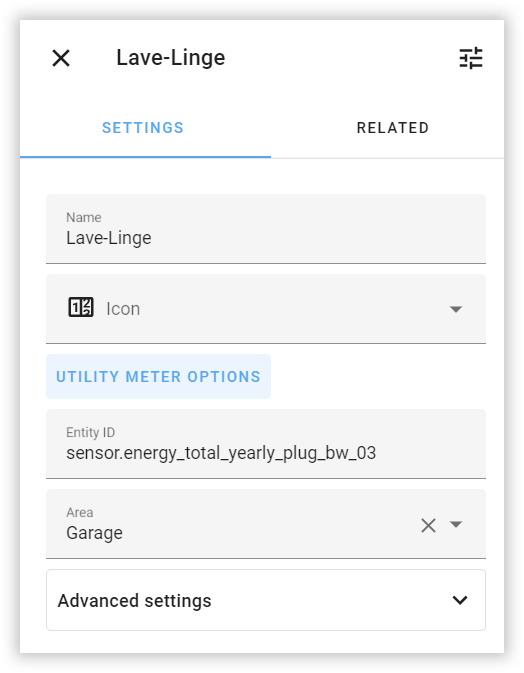Viewport: 524px width, 673px height.
Task: Select the Settings tab
Action: click(x=143, y=127)
